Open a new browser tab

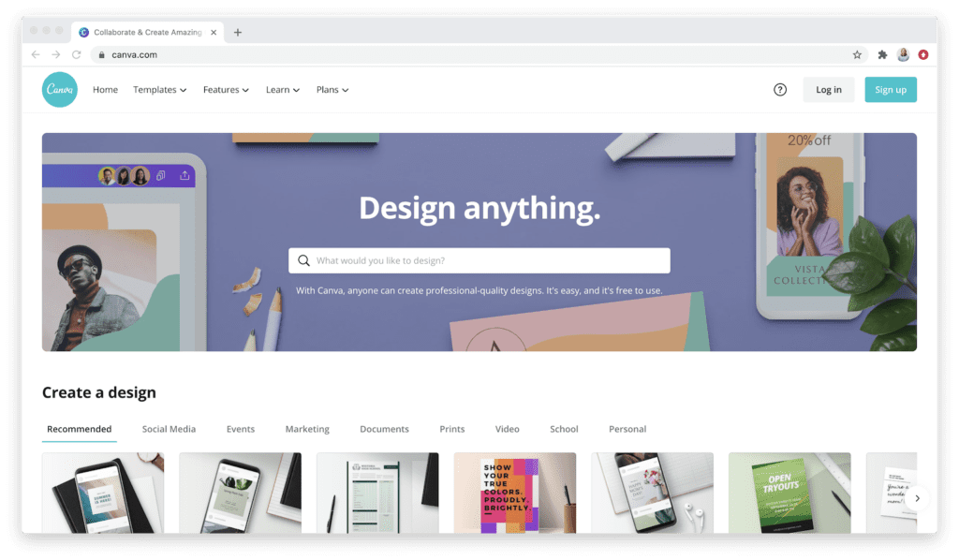pos(237,33)
